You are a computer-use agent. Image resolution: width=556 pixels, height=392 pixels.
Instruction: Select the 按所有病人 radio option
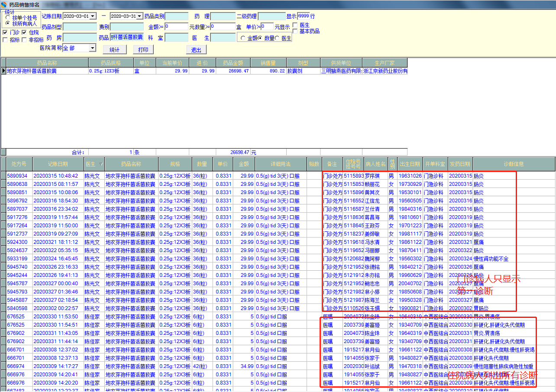click(8, 23)
